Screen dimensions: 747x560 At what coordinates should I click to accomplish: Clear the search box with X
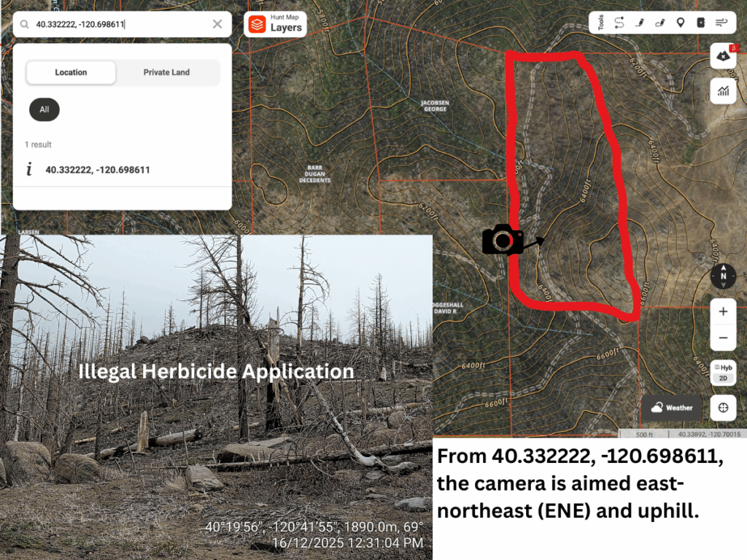(x=217, y=24)
